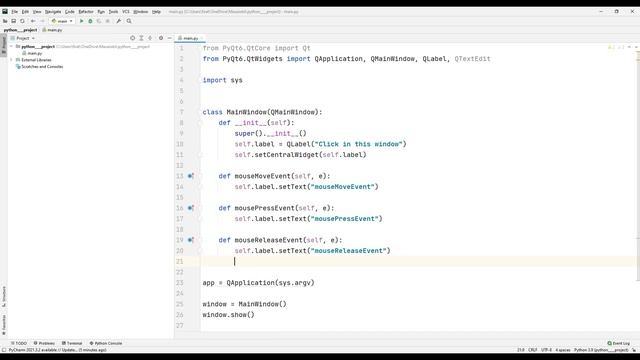The width and height of the screenshot is (640, 360).
Task: Hide the Project panel with minus icon
Action: 169,38
